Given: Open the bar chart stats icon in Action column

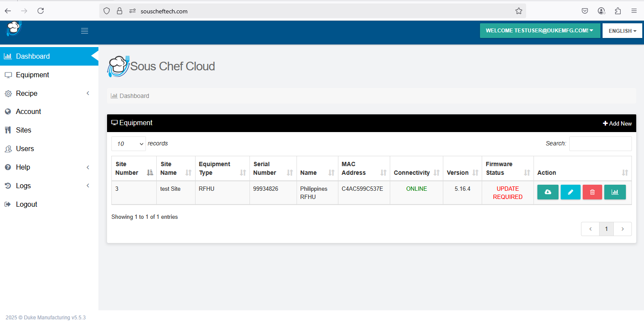Looking at the screenshot, I should [615, 192].
